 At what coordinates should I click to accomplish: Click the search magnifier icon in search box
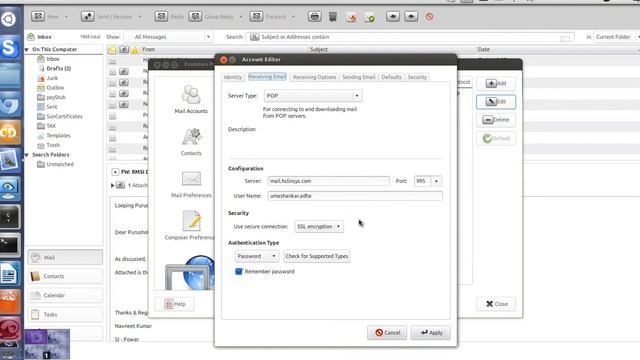tap(254, 37)
